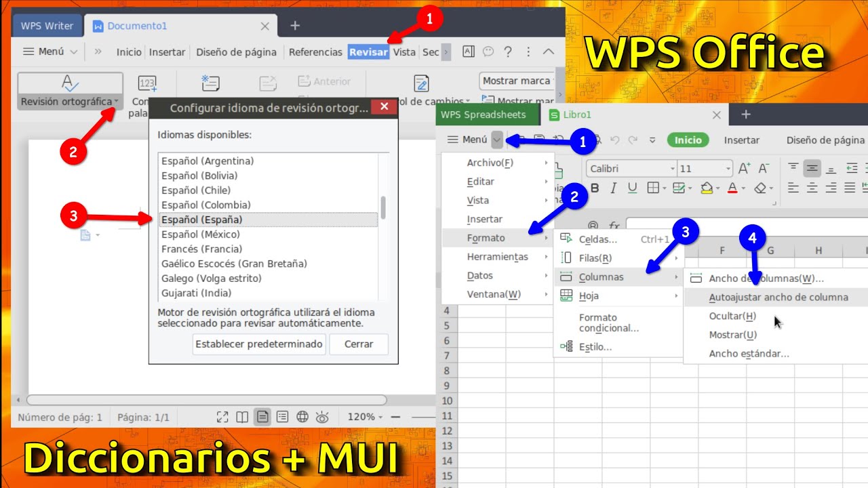868x488 pixels.
Task: Open the Calibri font name dropdown
Action: click(673, 169)
